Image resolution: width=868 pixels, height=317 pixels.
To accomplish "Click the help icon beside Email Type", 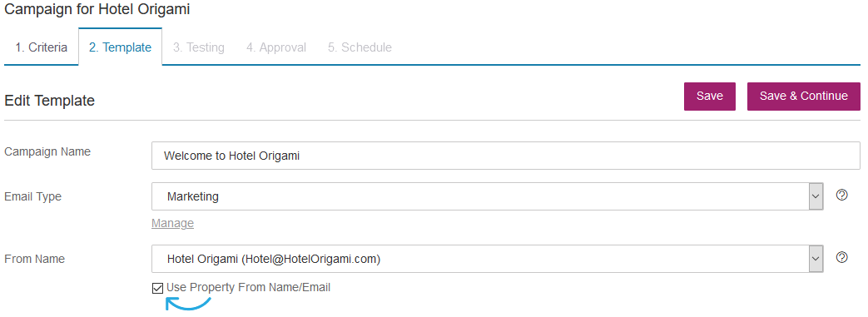I will coord(842,195).
